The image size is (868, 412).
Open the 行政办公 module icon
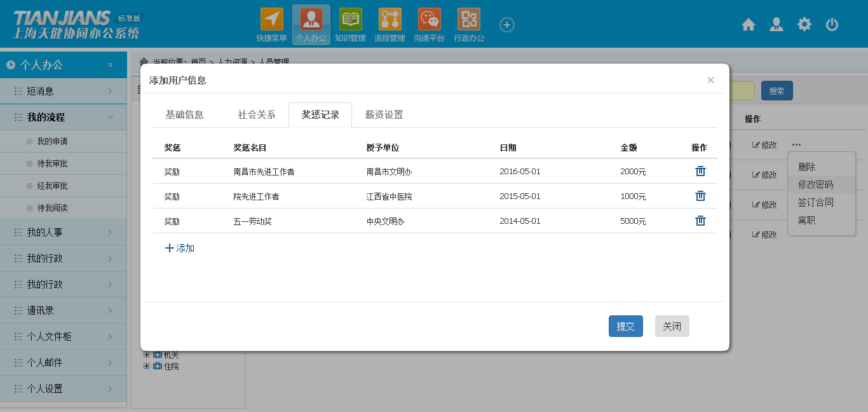click(x=468, y=19)
